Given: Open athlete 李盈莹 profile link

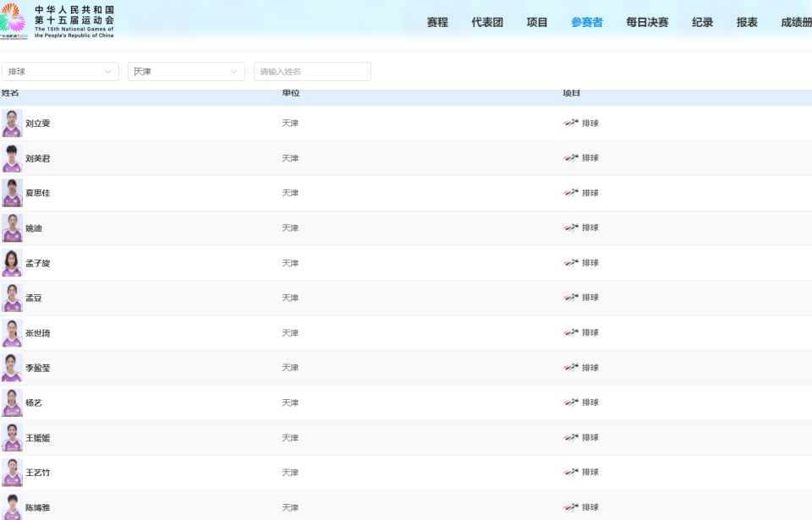Looking at the screenshot, I should pyautogui.click(x=38, y=368).
